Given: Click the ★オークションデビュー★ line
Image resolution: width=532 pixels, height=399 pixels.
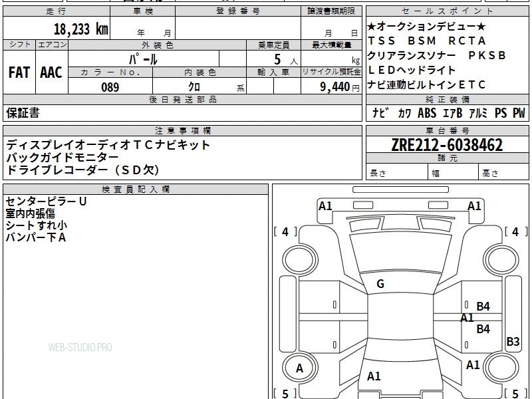Looking at the screenshot, I should [426, 27].
